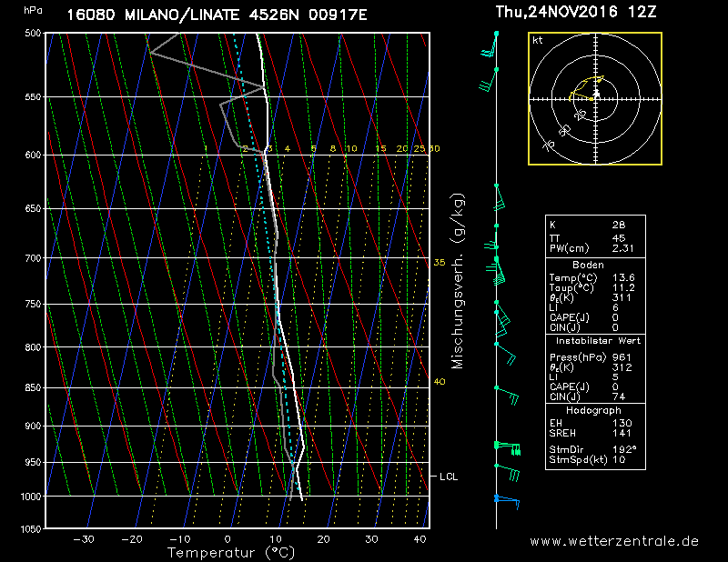Screen dimensions: 728x562
Task: Click the 'kt' unit label in the hodograph
Action: [x=538, y=41]
